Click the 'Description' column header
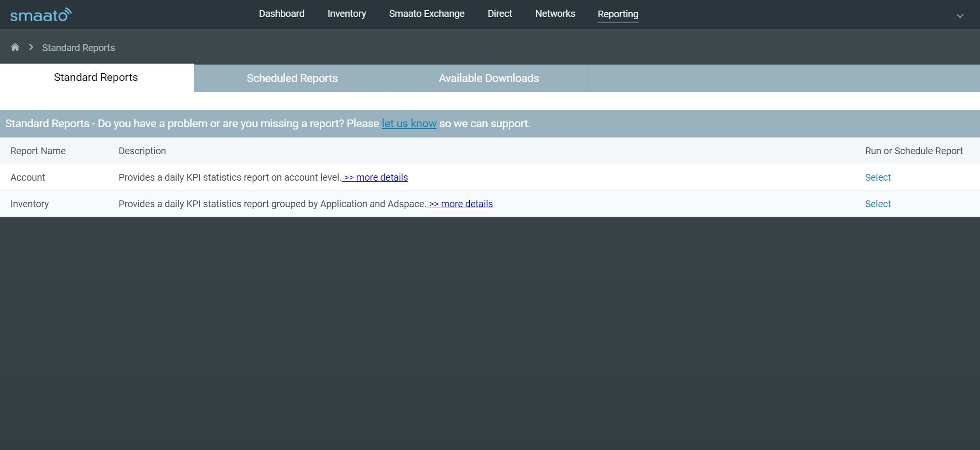 click(x=142, y=151)
